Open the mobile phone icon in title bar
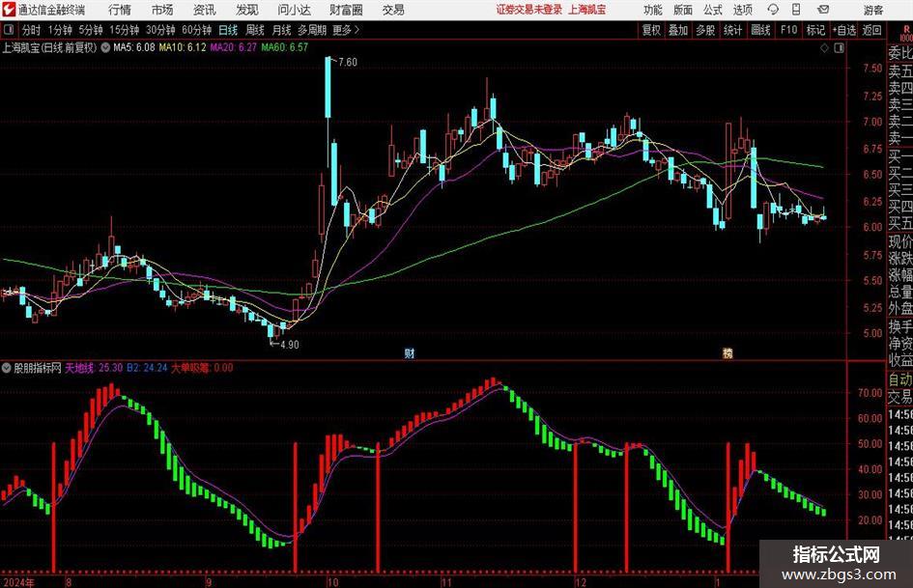913x588 pixels. click(796, 10)
